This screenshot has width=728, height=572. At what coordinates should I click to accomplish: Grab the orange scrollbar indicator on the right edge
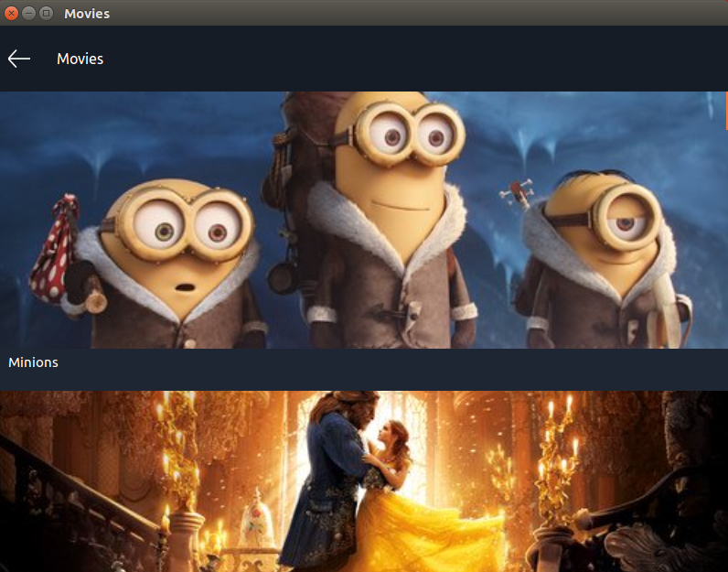coord(726,111)
